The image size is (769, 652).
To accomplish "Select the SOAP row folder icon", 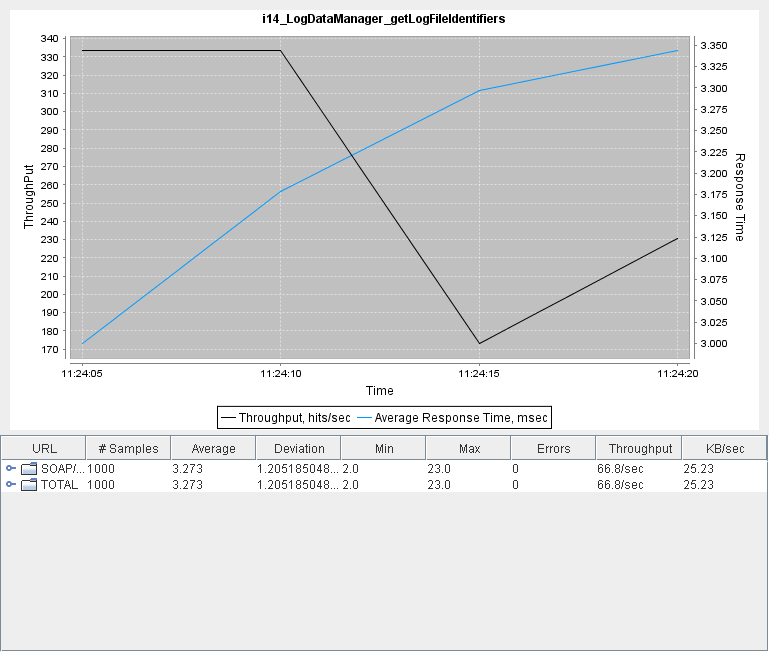I will [29, 469].
